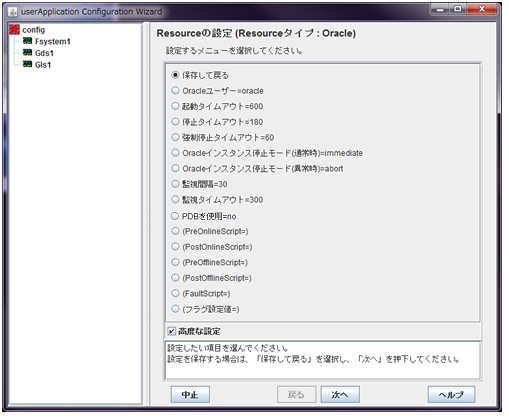Select Gds1 tree label
This screenshot has height=418, width=509.
[44, 53]
